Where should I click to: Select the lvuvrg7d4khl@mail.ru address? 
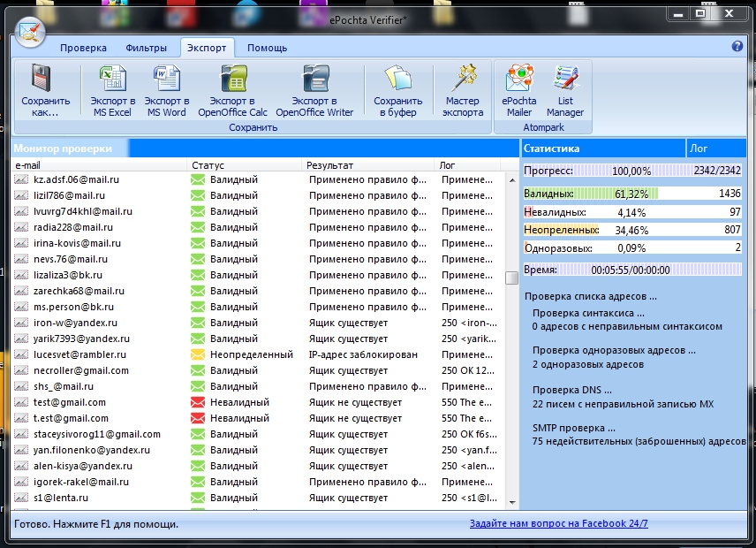(x=83, y=211)
